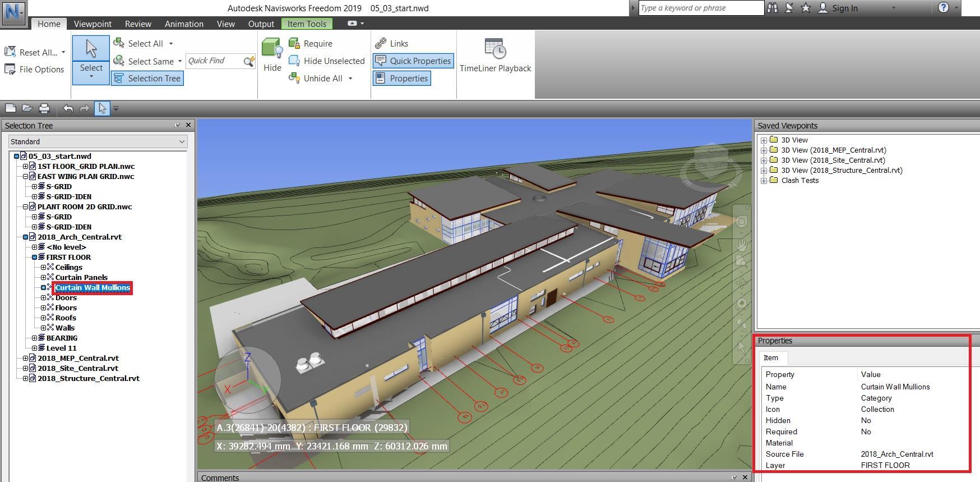The image size is (980, 482).
Task: Open the Navisworks application menu button
Action: [13, 13]
